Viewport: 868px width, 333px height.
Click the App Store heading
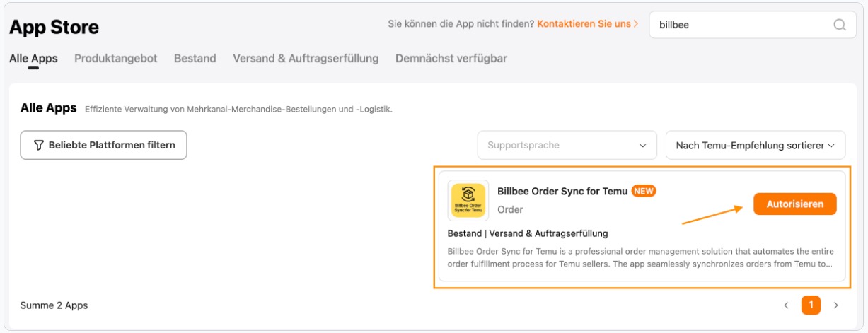click(54, 28)
